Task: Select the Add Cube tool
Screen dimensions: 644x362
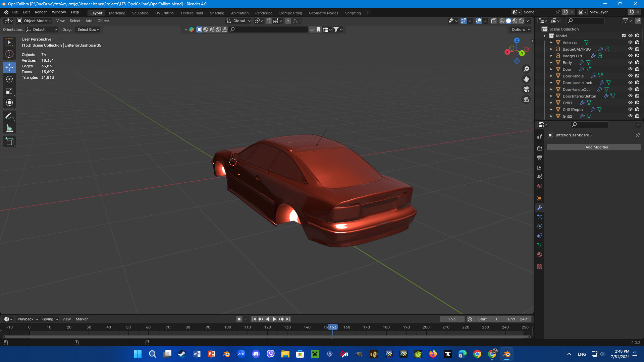Action: tap(9, 141)
